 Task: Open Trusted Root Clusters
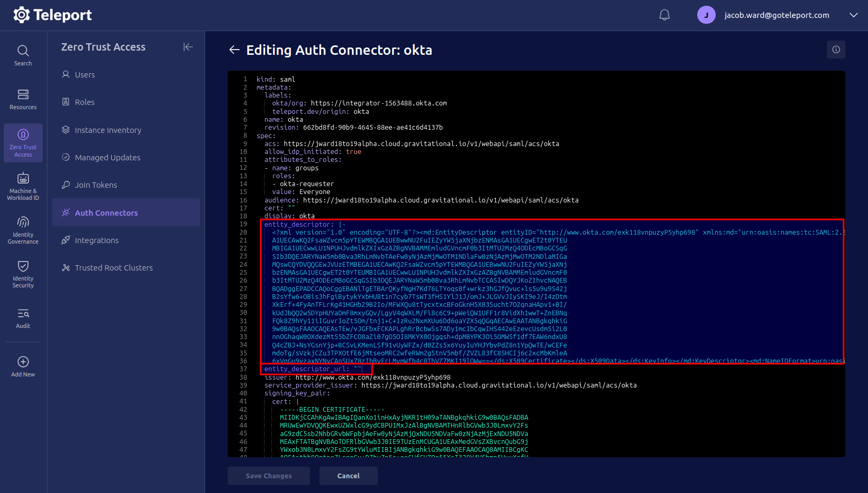pyautogui.click(x=114, y=267)
